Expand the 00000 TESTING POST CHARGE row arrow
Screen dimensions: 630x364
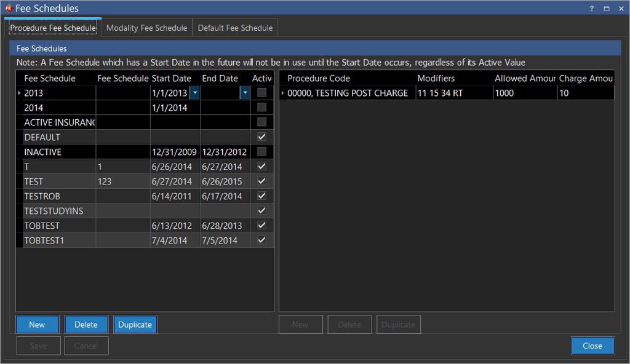(x=283, y=93)
